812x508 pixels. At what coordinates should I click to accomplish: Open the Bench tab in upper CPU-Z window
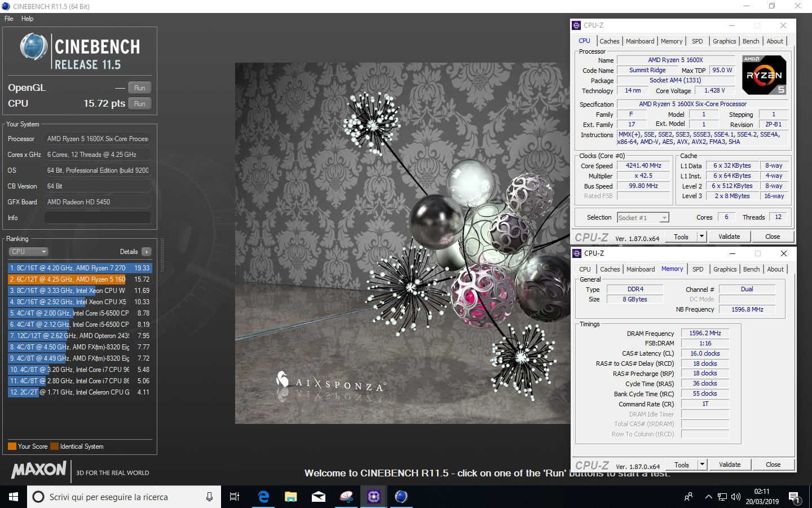pyautogui.click(x=751, y=41)
